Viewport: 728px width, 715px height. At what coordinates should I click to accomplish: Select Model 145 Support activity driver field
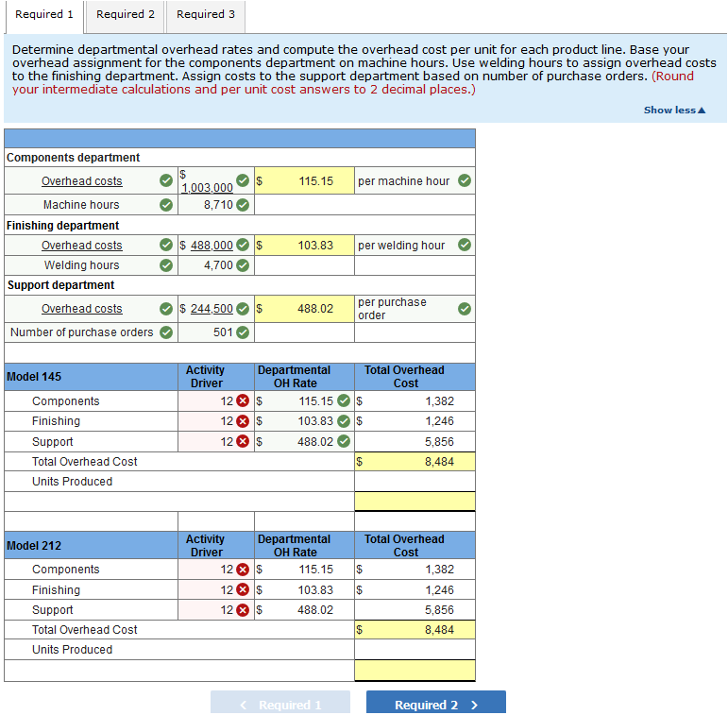tap(216, 441)
